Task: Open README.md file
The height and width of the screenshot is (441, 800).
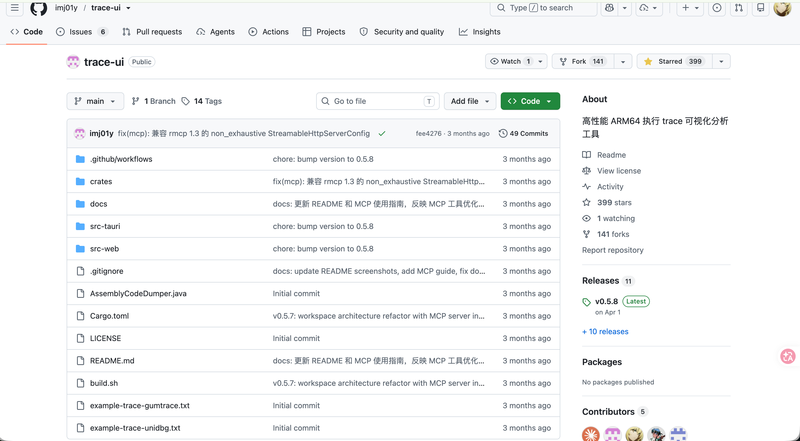Action: point(112,360)
